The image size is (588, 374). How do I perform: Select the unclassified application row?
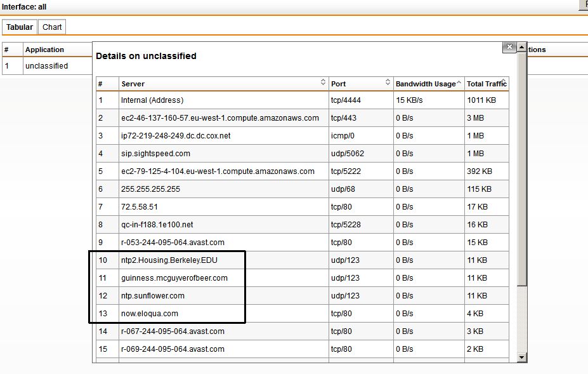point(46,66)
